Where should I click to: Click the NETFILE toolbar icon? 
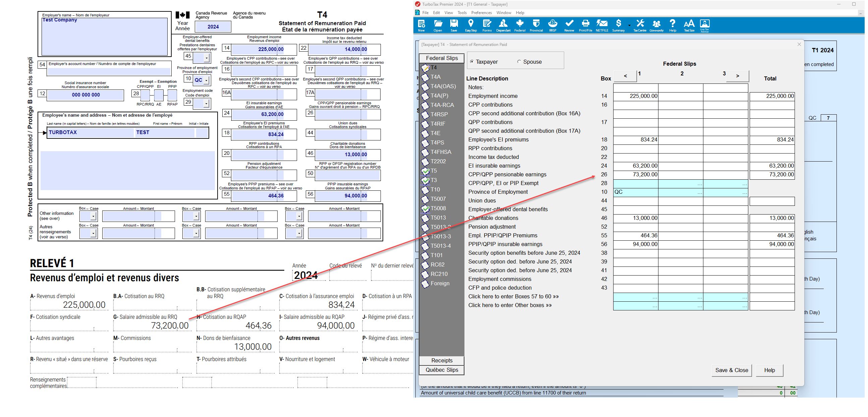point(602,25)
